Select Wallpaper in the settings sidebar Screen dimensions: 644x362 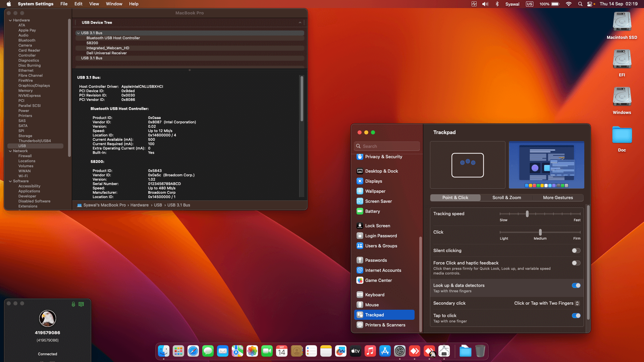(x=375, y=191)
